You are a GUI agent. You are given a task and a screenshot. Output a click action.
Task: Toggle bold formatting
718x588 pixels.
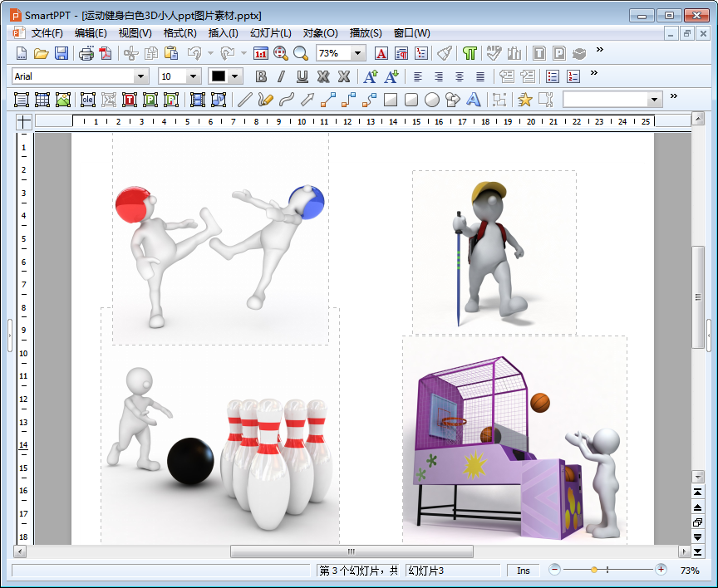pos(261,76)
